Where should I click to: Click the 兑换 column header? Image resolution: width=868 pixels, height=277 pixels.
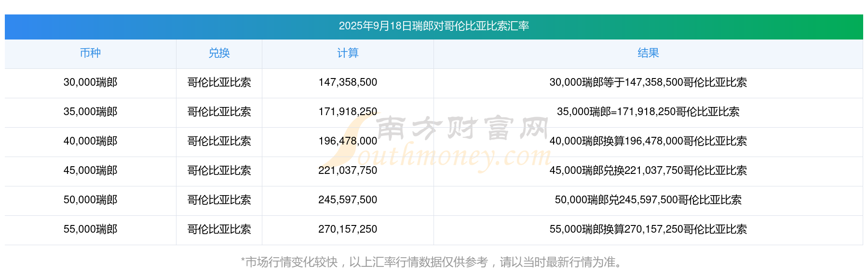click(219, 53)
